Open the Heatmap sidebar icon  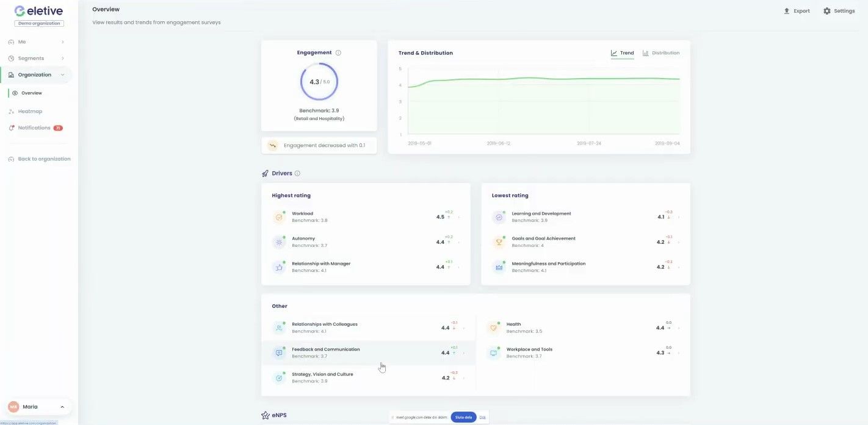(x=12, y=112)
